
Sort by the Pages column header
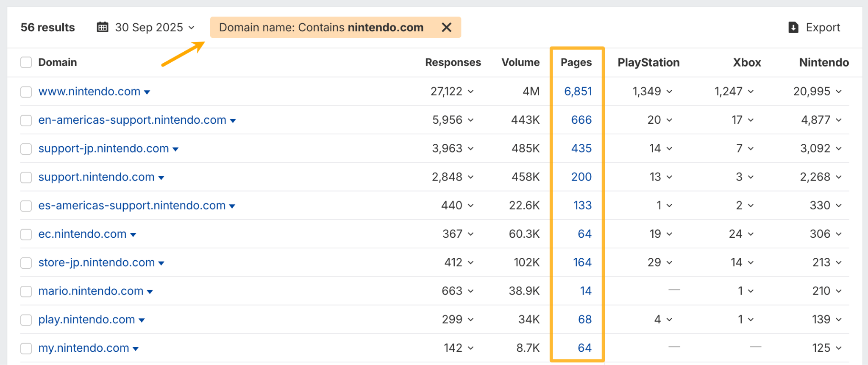coord(576,63)
